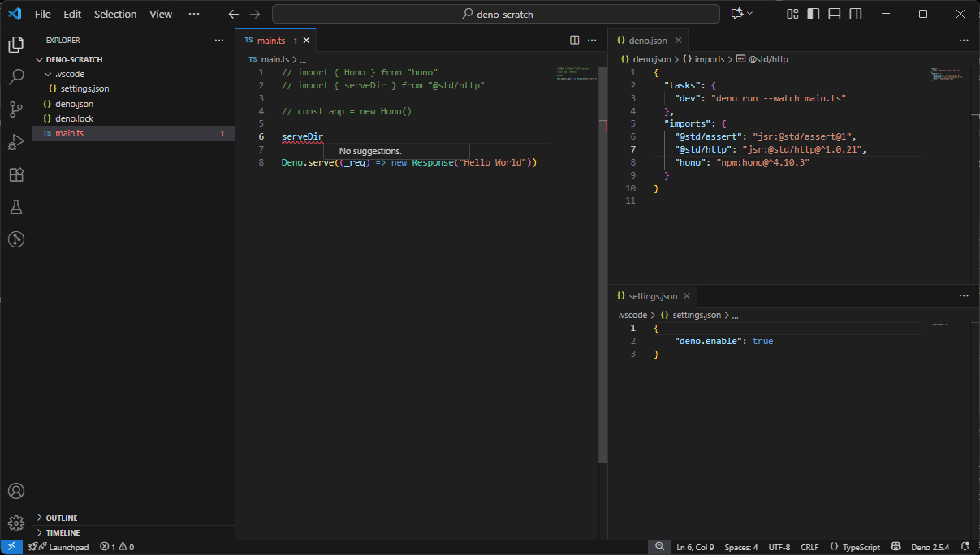Click the main.ts vertical scrollbar
The width and height of the screenshot is (980, 555).
click(602, 260)
